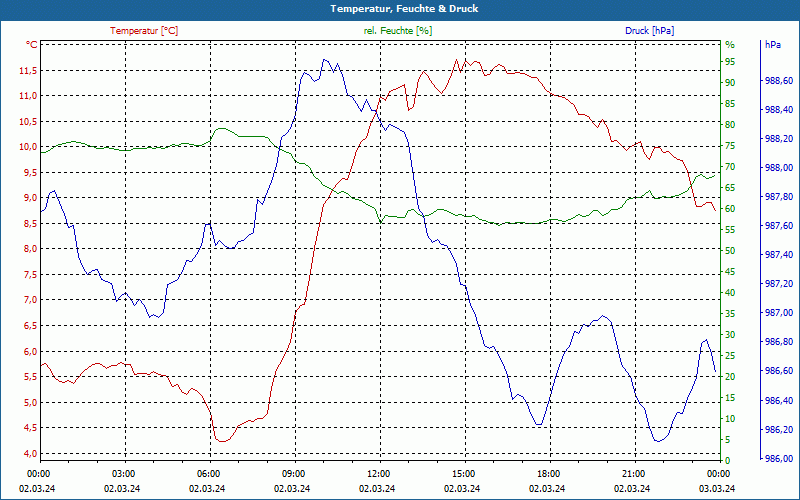
Task: Choose the blue '988,40' pressure axis value
Action: (x=779, y=110)
